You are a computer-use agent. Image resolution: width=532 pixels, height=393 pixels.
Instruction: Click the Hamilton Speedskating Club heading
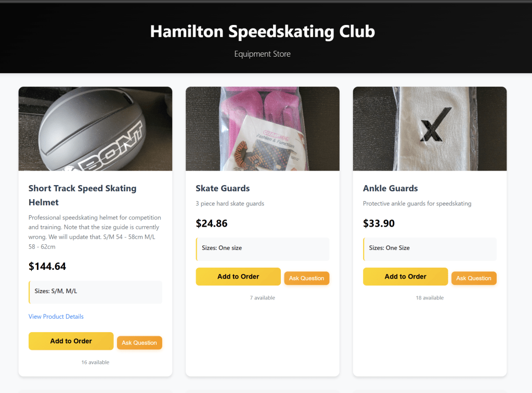(x=262, y=31)
